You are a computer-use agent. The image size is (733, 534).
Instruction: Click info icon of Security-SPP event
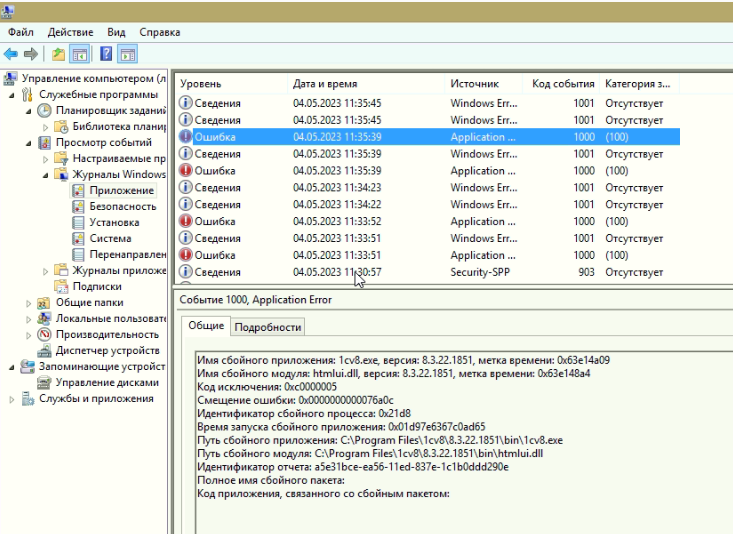coord(186,271)
